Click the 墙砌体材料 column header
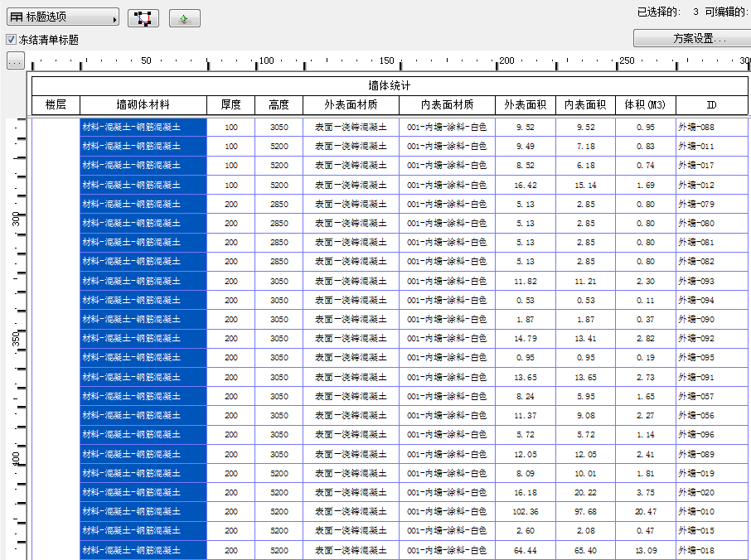Image resolution: width=751 pixels, height=560 pixels. coord(143,105)
